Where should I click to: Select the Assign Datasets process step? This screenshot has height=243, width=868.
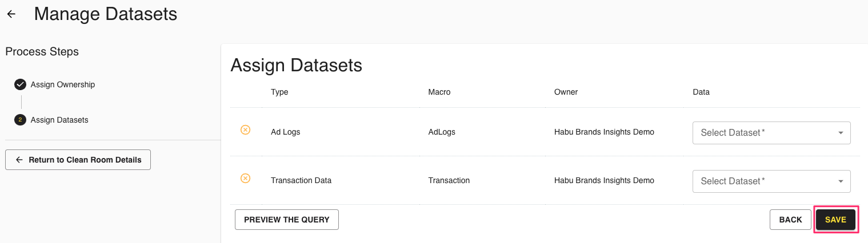pos(59,120)
